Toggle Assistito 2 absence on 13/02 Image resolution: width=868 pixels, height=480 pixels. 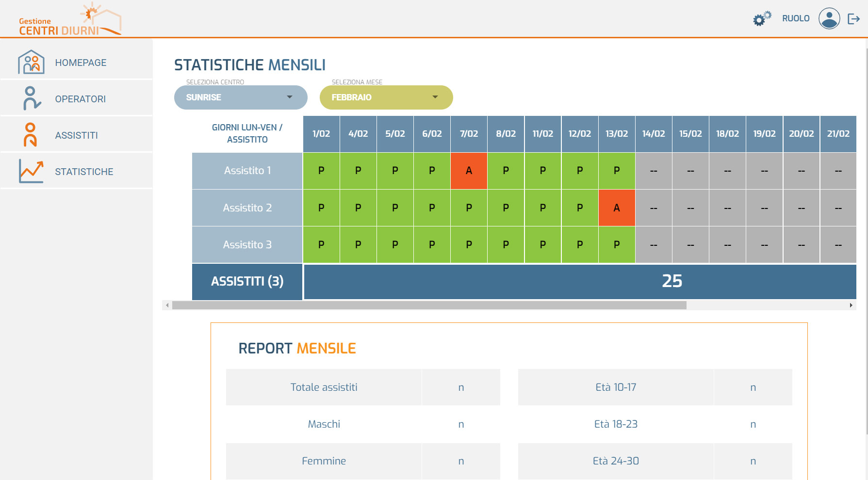(x=617, y=208)
